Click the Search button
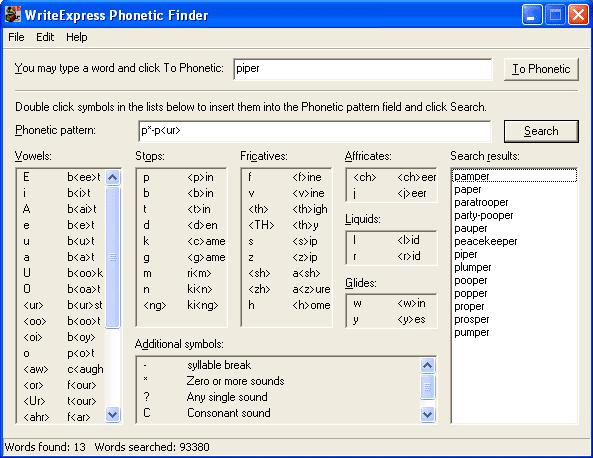The height and width of the screenshot is (458, 593). [541, 131]
